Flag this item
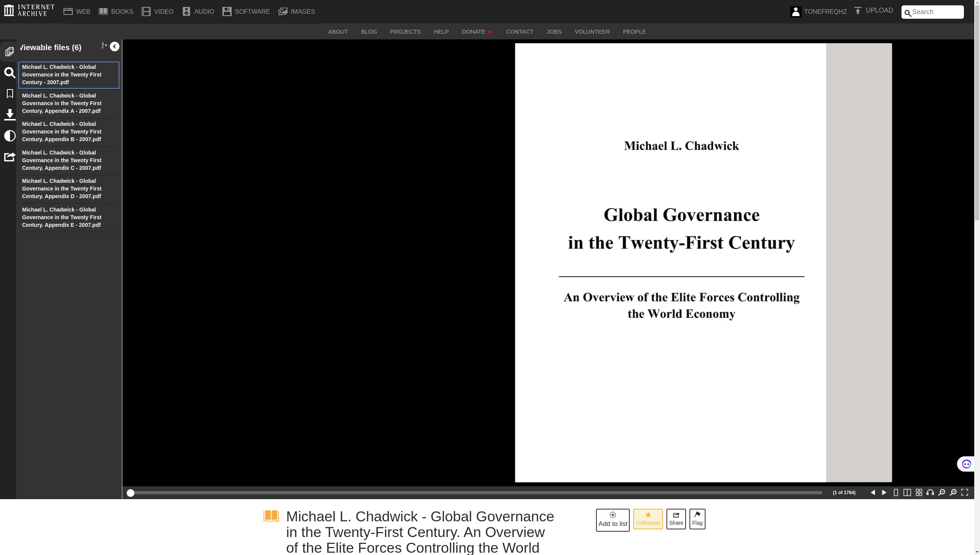The width and height of the screenshot is (980, 555). click(x=697, y=519)
